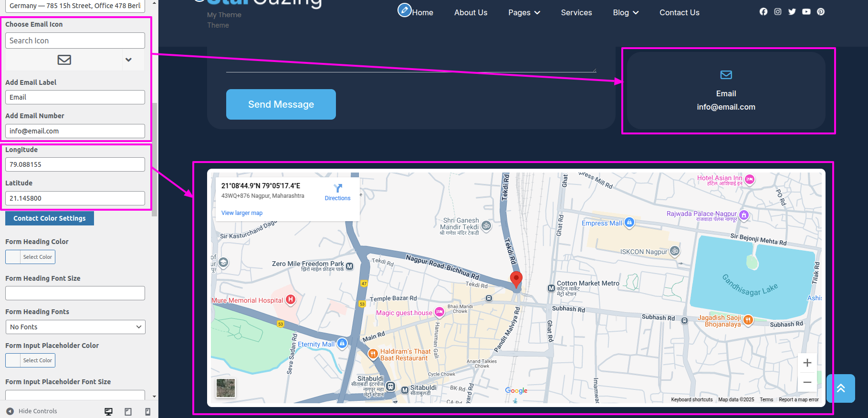Click the Cotton Market Metro station marker
868x418 pixels.
(551, 288)
